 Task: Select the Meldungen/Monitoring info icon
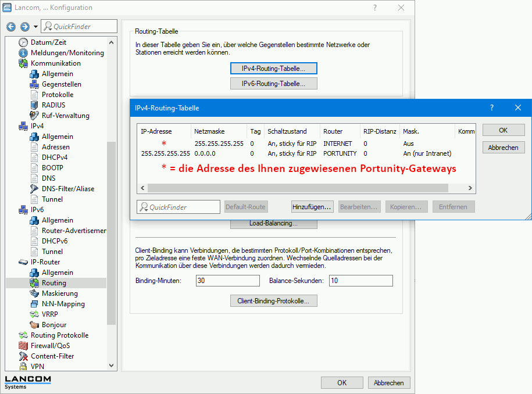pyautogui.click(x=23, y=53)
